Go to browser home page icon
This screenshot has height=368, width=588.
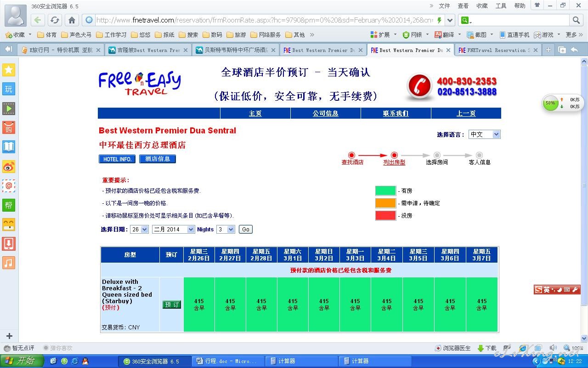tap(72, 20)
